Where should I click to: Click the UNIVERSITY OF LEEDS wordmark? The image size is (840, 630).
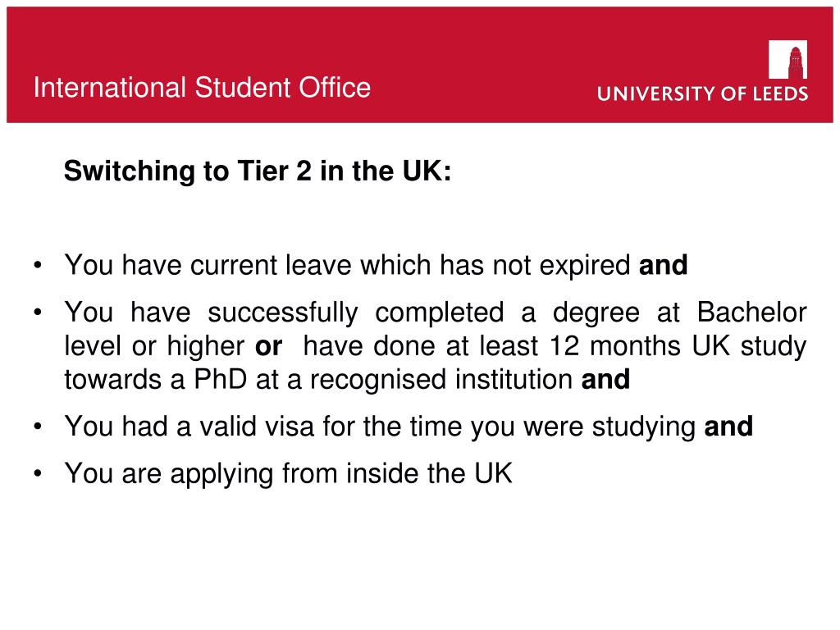click(x=702, y=94)
